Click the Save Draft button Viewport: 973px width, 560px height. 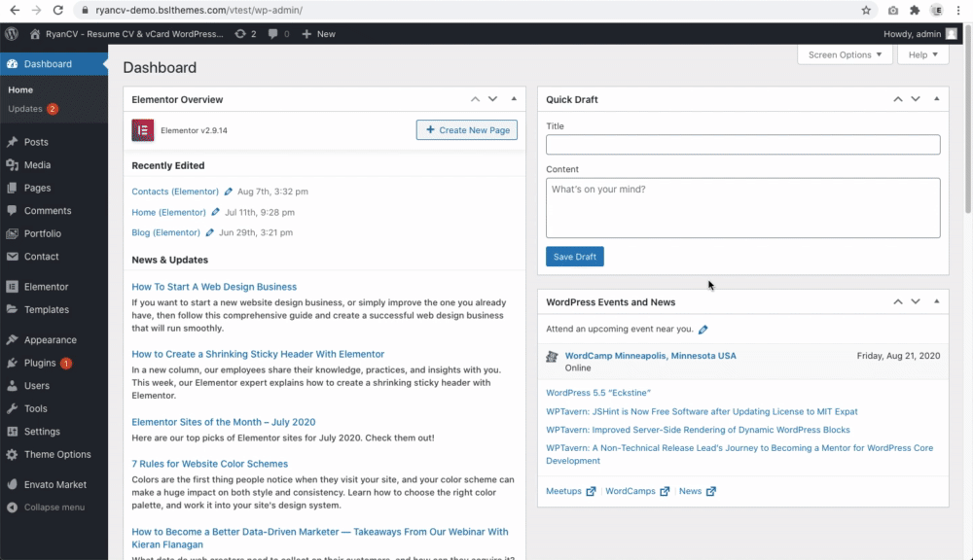coord(575,257)
